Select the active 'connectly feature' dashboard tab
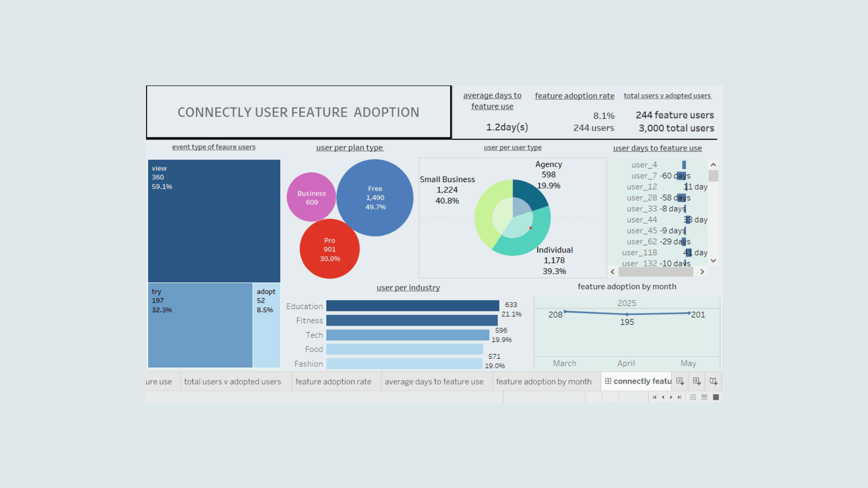Screen dimensions: 868x488 (638, 381)
